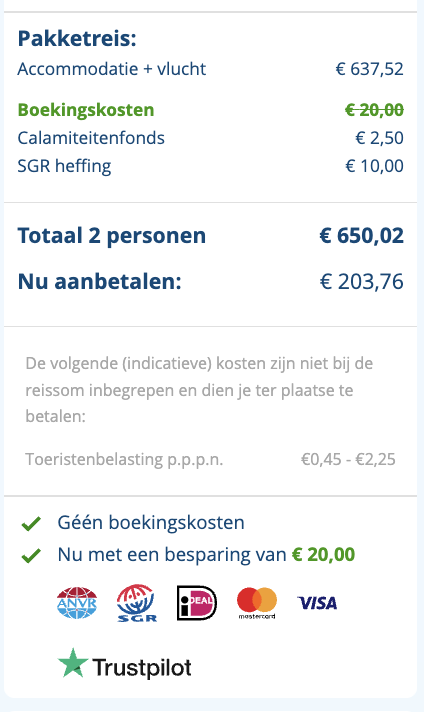Image resolution: width=424 pixels, height=712 pixels.
Task: Click the green € 20,00 savings amount
Action: [x=323, y=555]
